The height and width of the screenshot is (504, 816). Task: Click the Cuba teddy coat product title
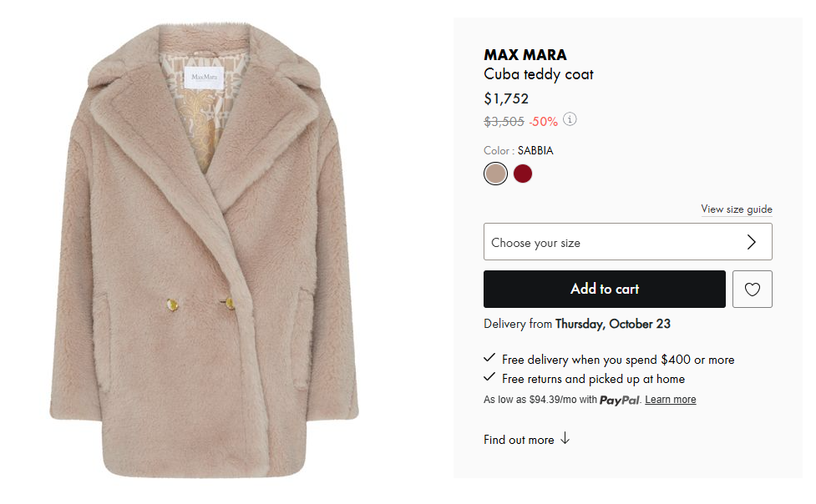pyautogui.click(x=539, y=74)
